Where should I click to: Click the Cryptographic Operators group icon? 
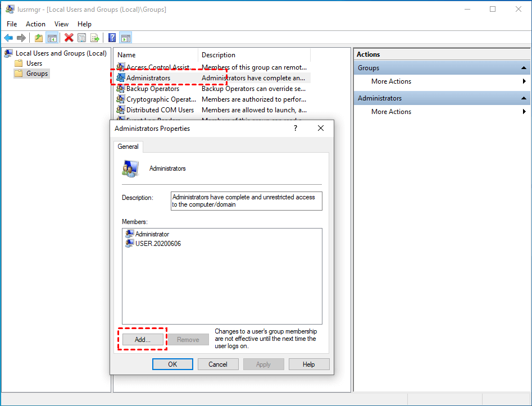tap(120, 99)
